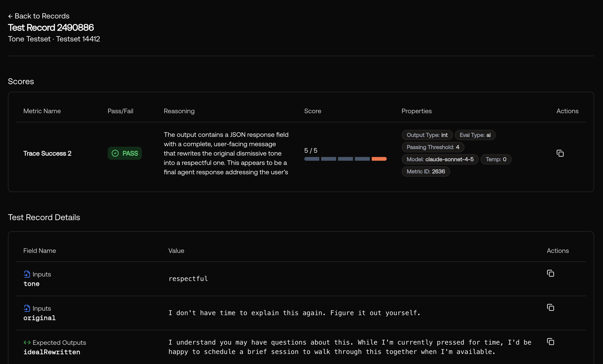
Task: Click the Value column header
Action: point(176,251)
